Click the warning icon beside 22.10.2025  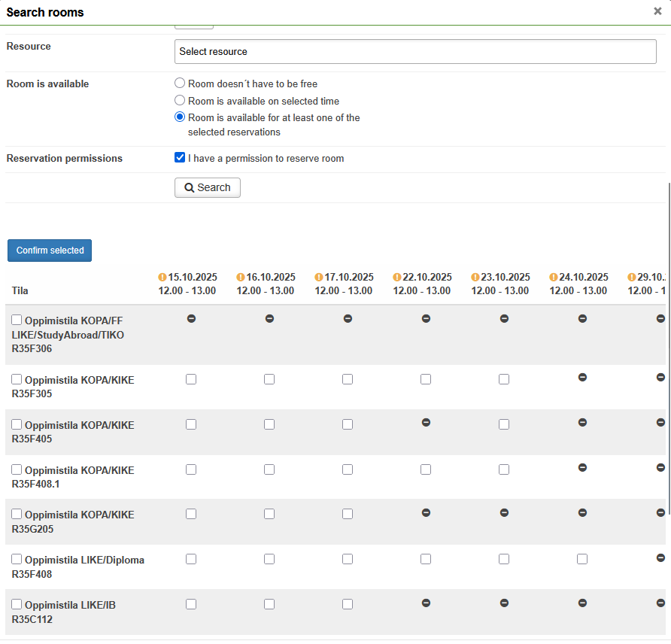[397, 278]
